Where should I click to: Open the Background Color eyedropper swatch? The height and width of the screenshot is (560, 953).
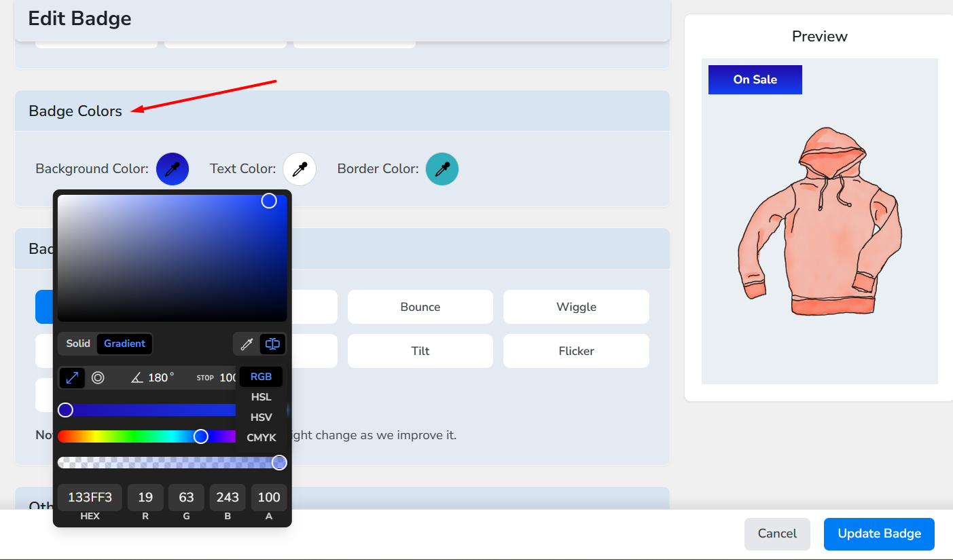(x=173, y=169)
